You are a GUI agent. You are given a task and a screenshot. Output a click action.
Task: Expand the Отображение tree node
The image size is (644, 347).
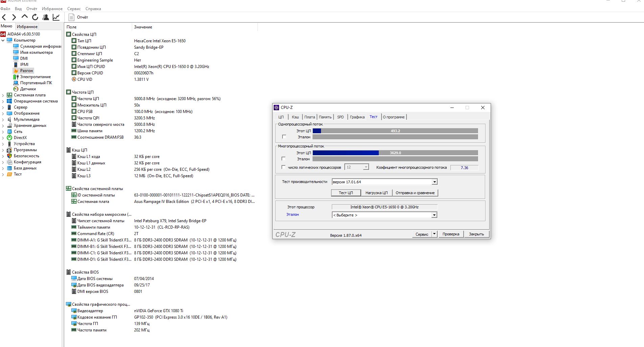pos(3,113)
